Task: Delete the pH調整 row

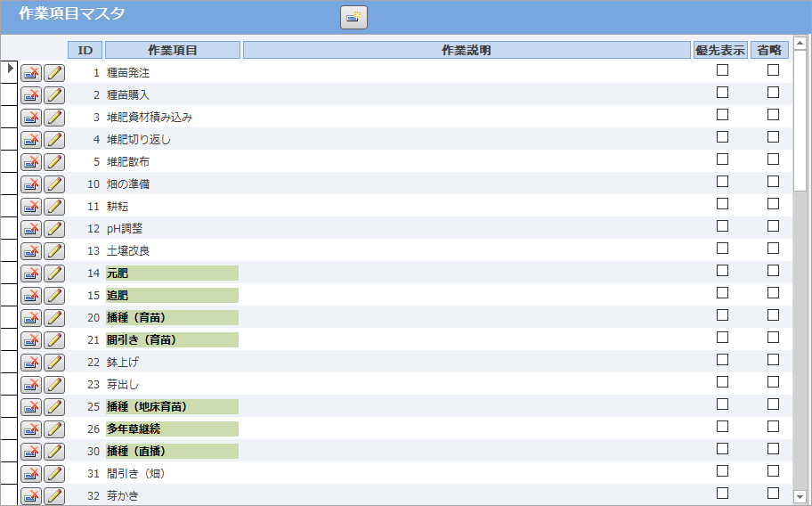Action: pos(31,229)
